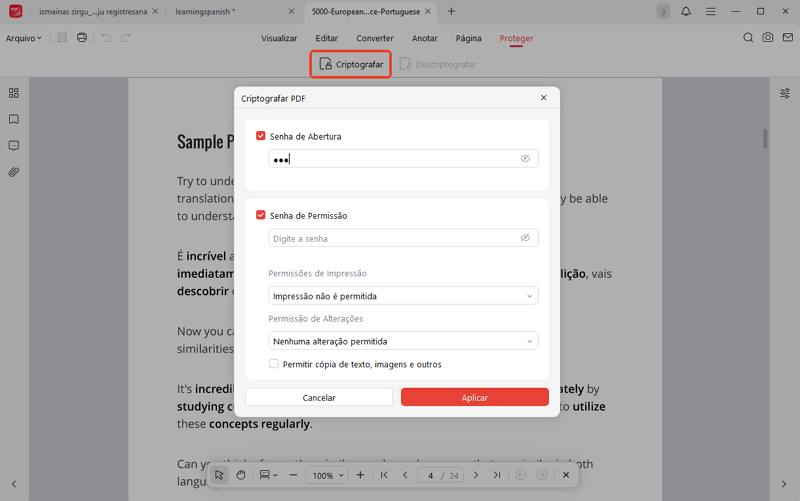Click the next view circular arrow

[542, 475]
